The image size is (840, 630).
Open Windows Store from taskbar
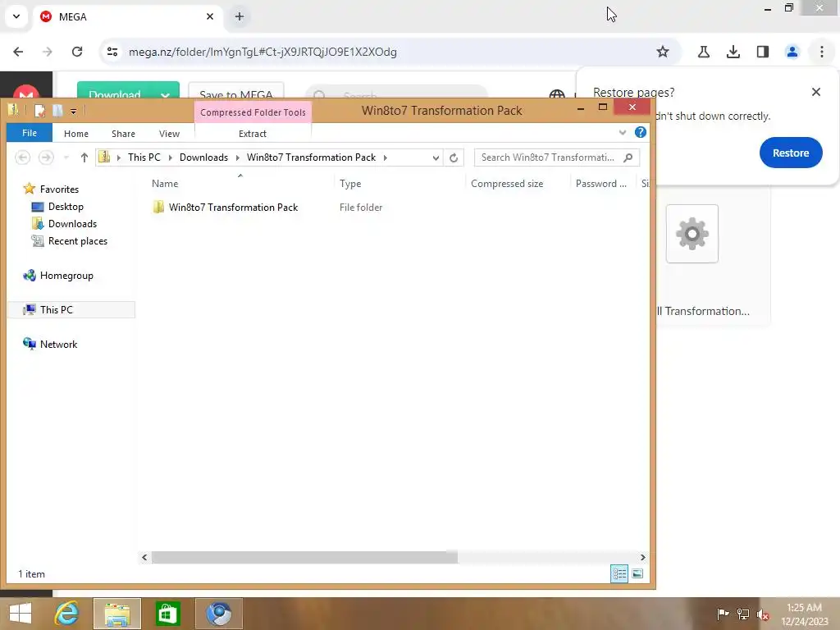167,614
